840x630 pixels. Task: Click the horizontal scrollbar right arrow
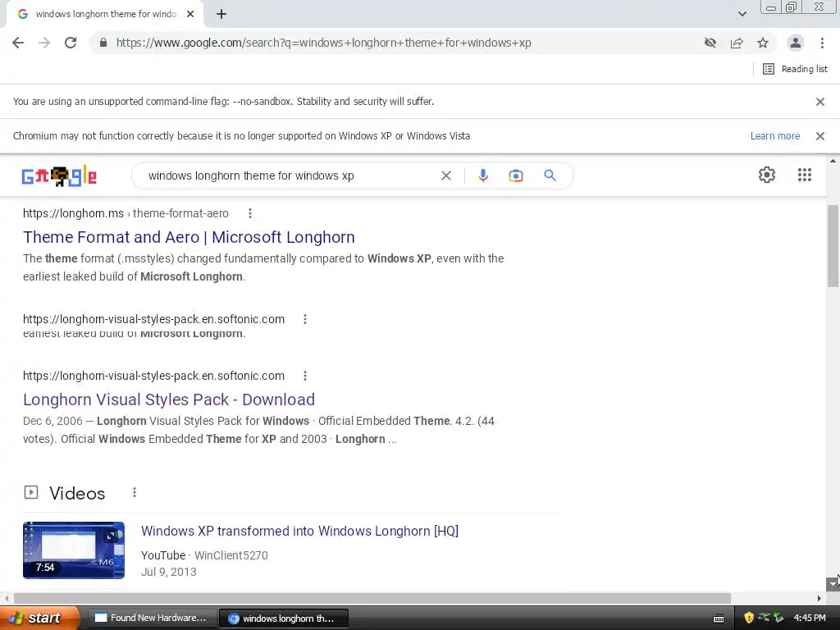coord(819,598)
